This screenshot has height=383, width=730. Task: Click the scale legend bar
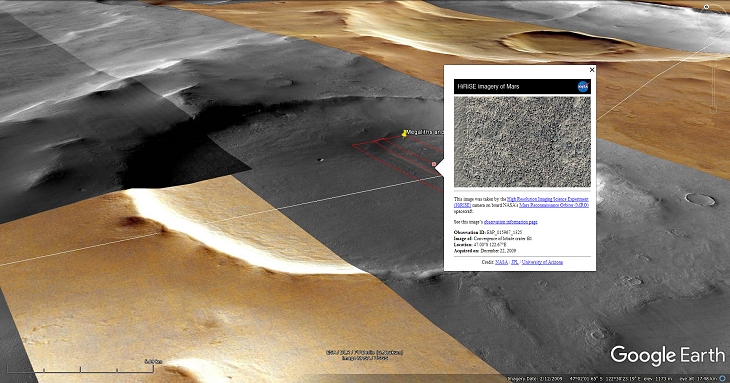(80, 370)
